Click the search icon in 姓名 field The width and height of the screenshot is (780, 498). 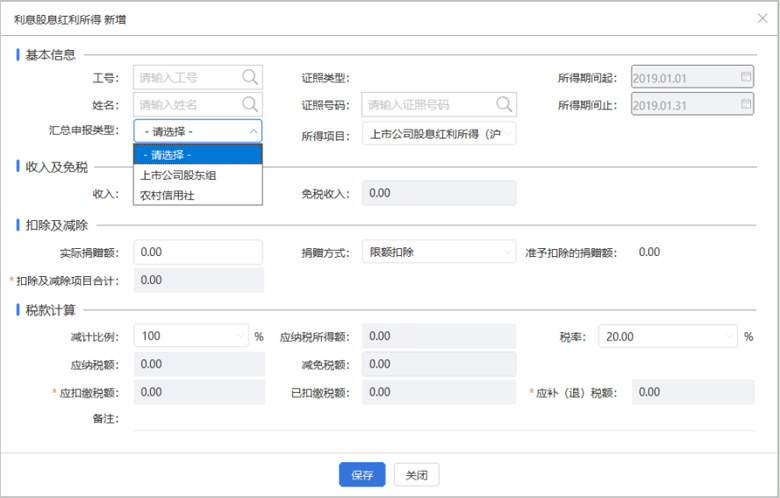click(249, 104)
